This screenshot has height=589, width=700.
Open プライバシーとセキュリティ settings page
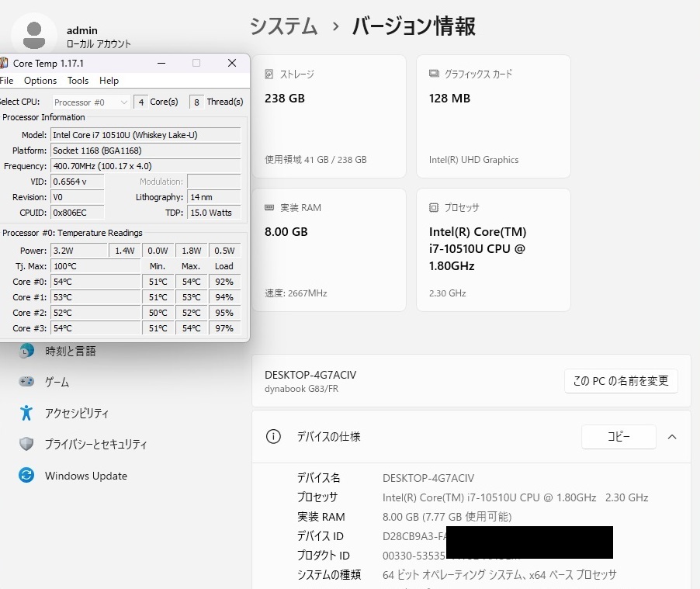click(95, 444)
